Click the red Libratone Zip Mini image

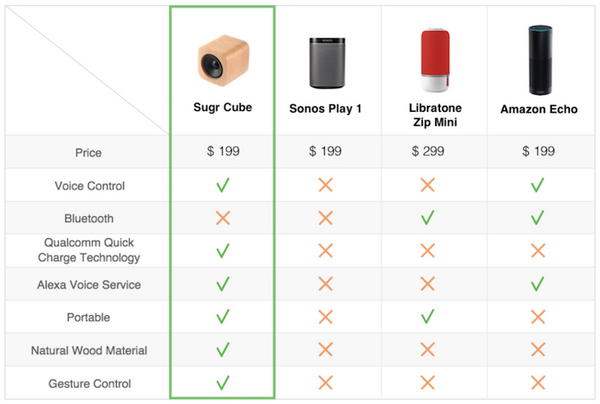[x=431, y=62]
